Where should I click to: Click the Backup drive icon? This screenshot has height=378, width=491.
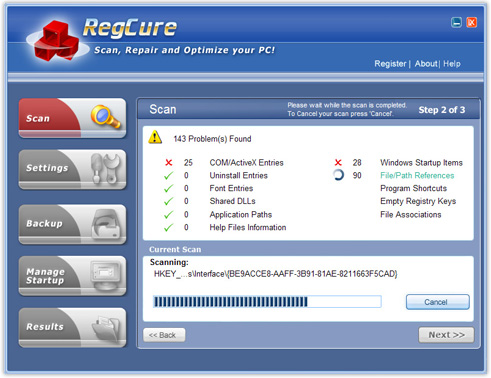(x=106, y=224)
